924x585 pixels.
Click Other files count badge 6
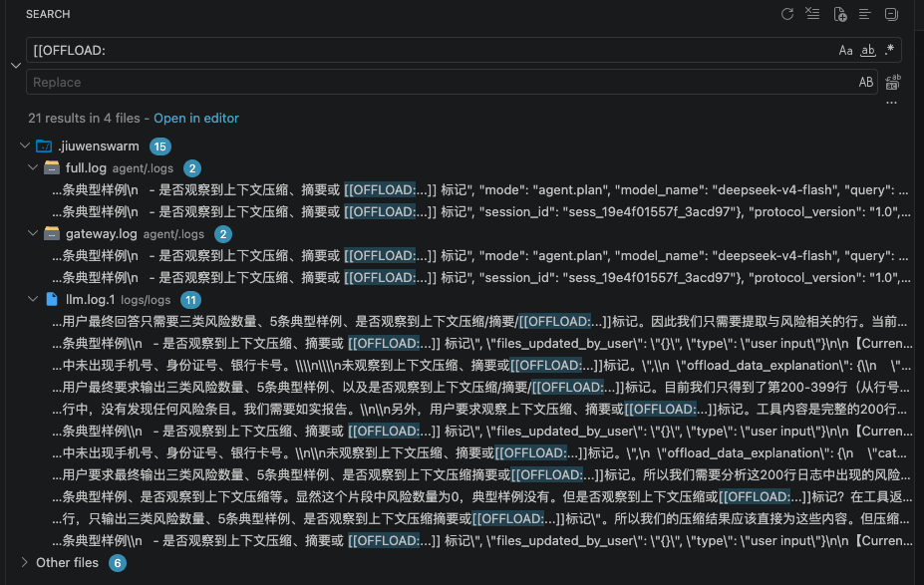click(x=118, y=563)
